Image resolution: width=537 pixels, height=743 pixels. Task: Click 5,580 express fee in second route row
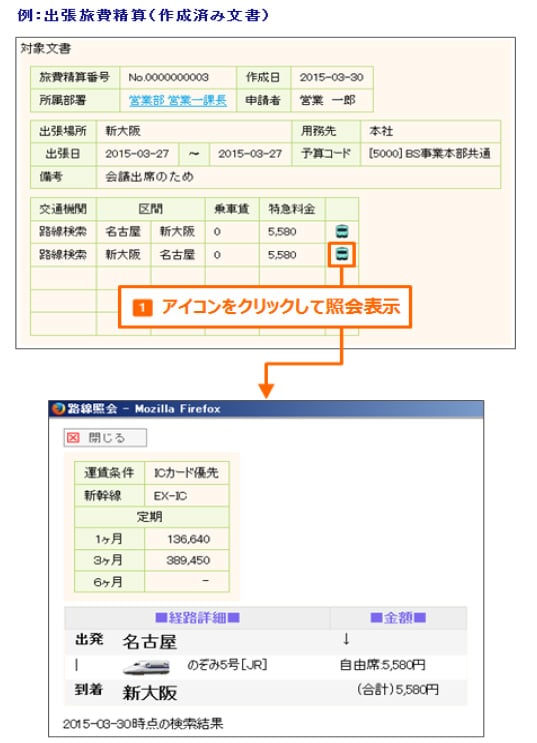pos(282,254)
